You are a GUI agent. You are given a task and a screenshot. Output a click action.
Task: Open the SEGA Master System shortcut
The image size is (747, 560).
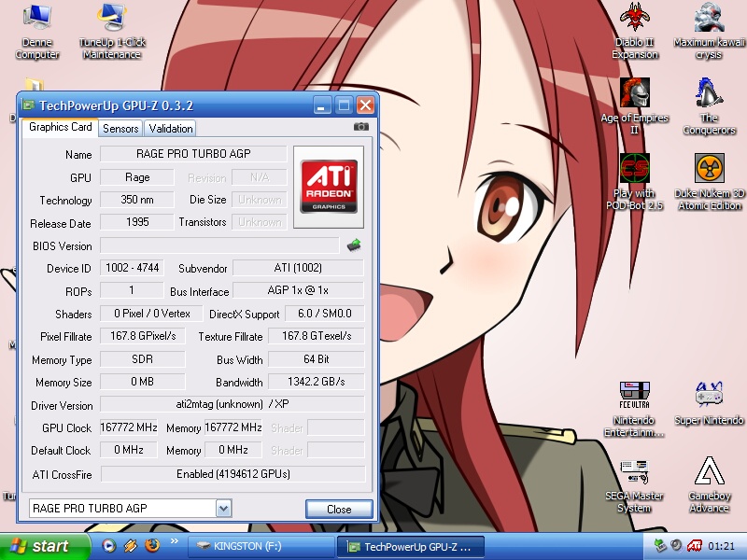634,472
